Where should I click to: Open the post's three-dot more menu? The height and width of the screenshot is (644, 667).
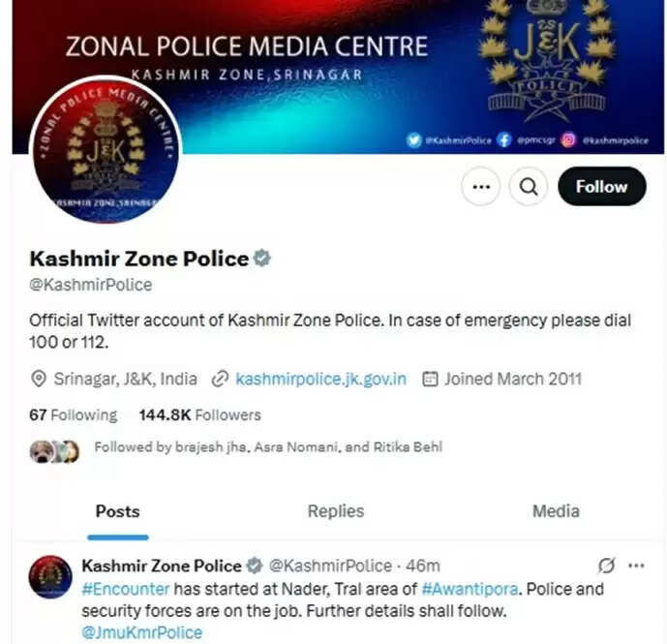pos(636,566)
